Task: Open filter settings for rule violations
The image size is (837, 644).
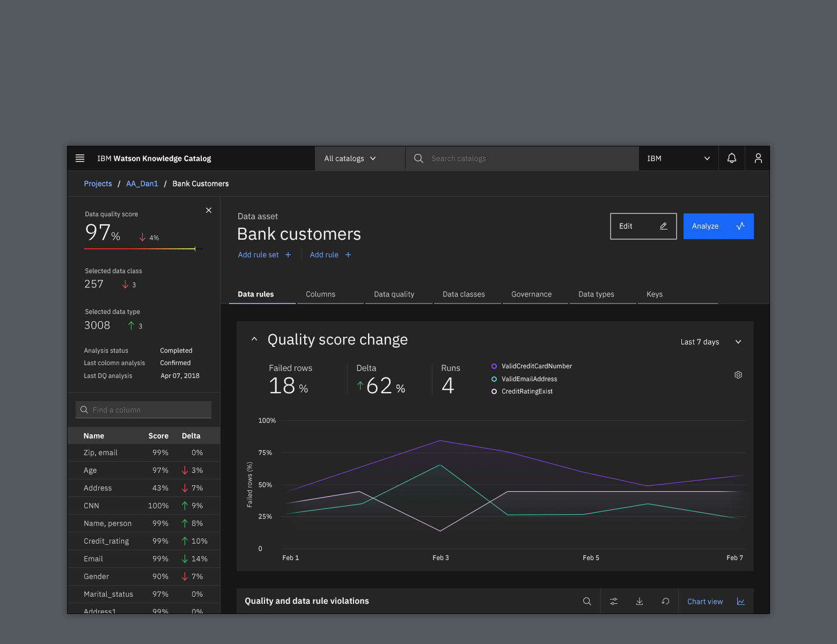Action: click(613, 601)
